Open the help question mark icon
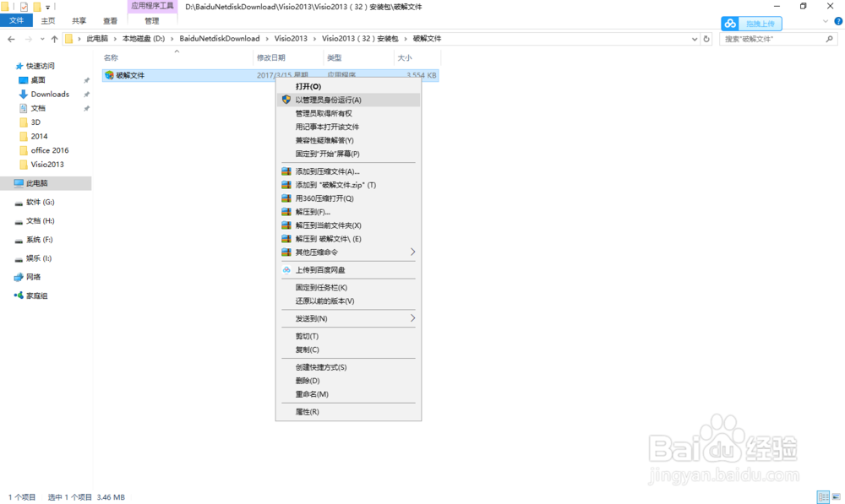 tap(838, 22)
